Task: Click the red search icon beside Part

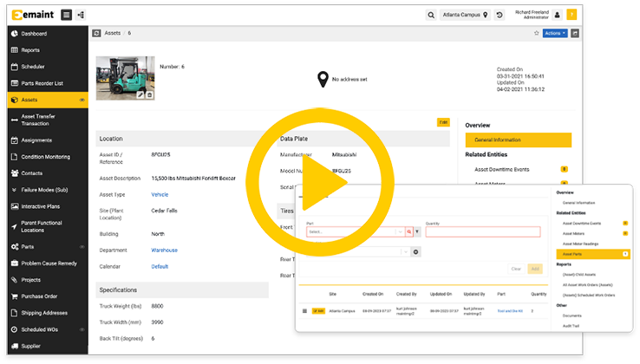Action: click(x=409, y=231)
